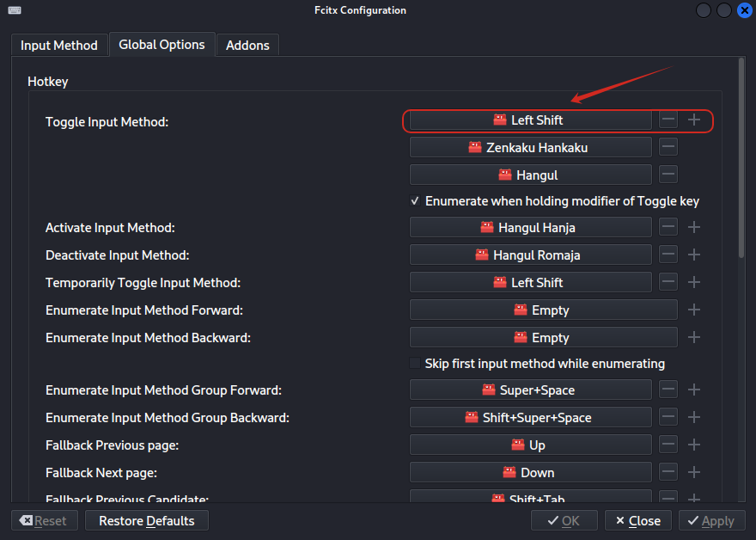Viewport: 756px width, 540px height.
Task: Remove the Hangul toggle key
Action: (x=668, y=175)
